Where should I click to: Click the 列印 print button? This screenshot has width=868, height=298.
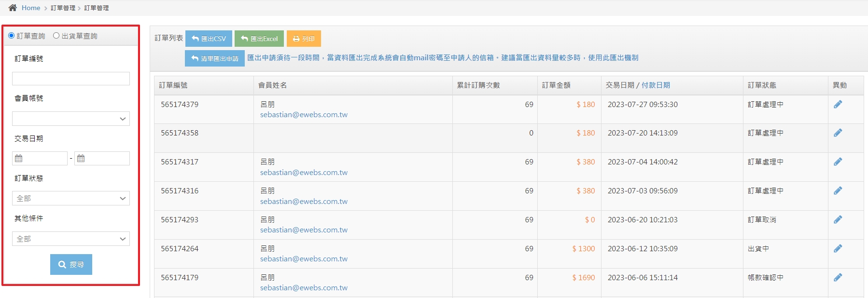click(x=304, y=39)
